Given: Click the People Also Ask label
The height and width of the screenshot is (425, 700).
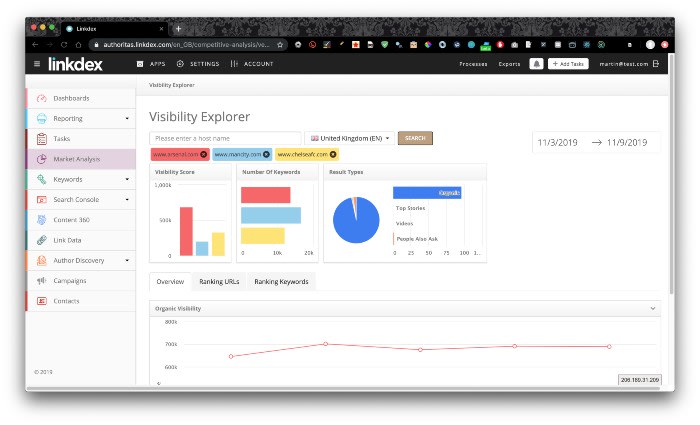Looking at the screenshot, I should [417, 239].
